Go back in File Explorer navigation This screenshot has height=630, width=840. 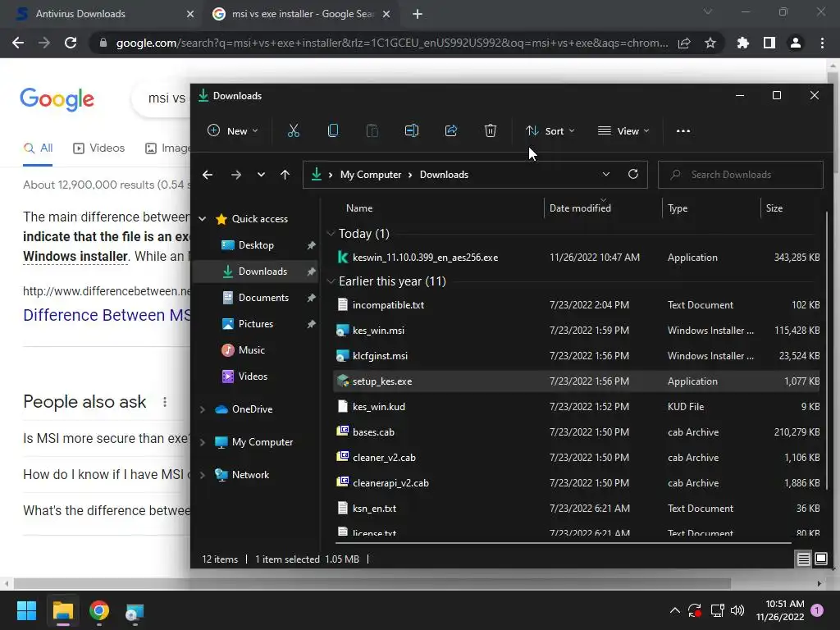208,175
